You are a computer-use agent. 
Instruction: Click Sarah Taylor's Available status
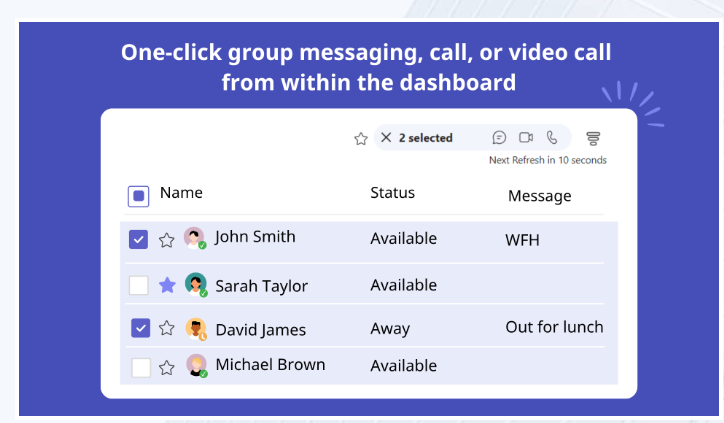pyautogui.click(x=404, y=285)
